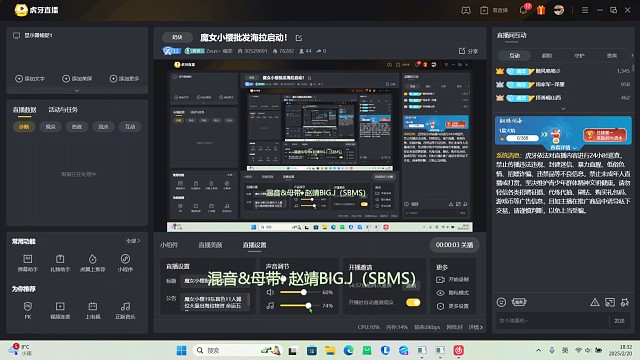Image resolution: width=640 pixels, height=360 pixels.
Task: Select the 守护 tab in right panel
Action: pos(579,56)
